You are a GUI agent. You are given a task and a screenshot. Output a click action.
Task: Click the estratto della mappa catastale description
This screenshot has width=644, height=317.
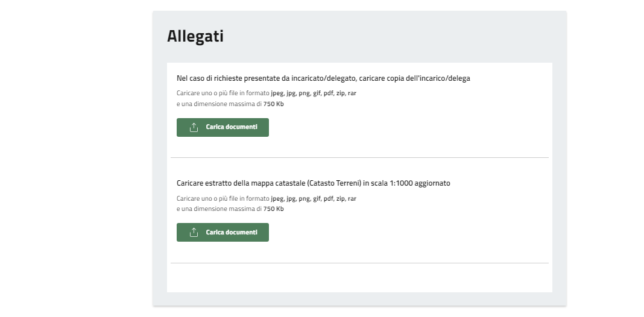click(x=313, y=183)
